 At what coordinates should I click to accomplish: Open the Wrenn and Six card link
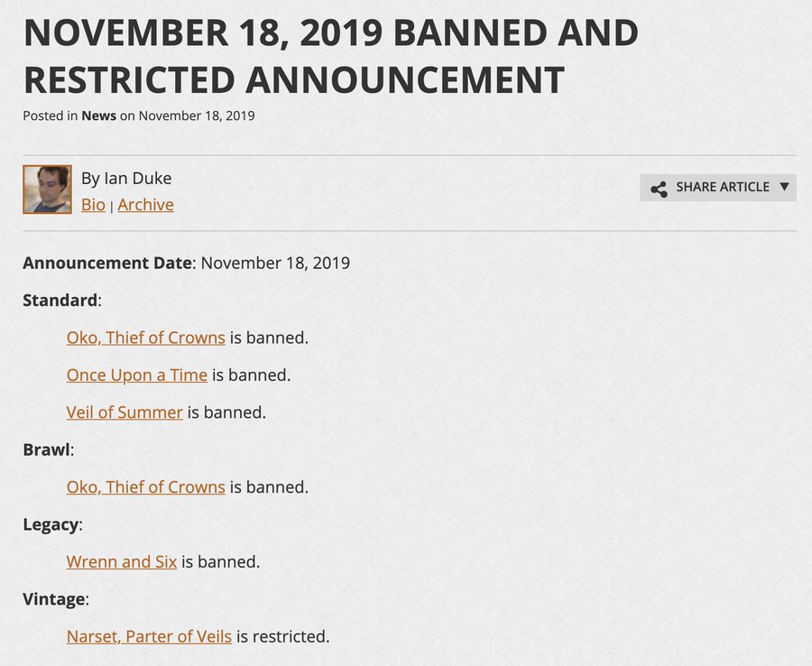click(x=121, y=561)
